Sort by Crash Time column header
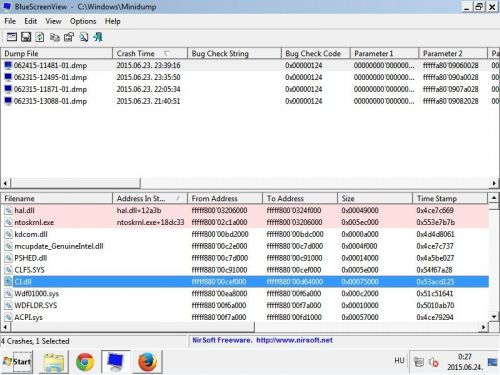This screenshot has width=500, height=375. coord(150,53)
